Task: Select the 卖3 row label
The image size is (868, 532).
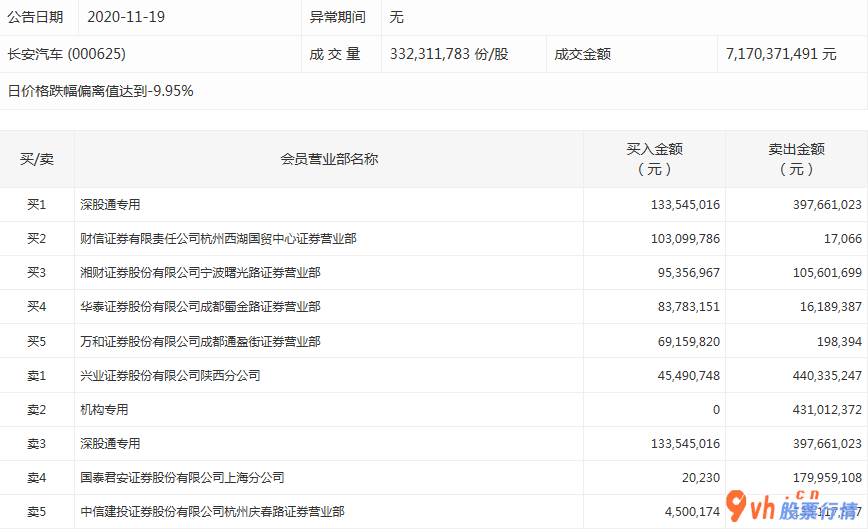Action: (x=37, y=444)
